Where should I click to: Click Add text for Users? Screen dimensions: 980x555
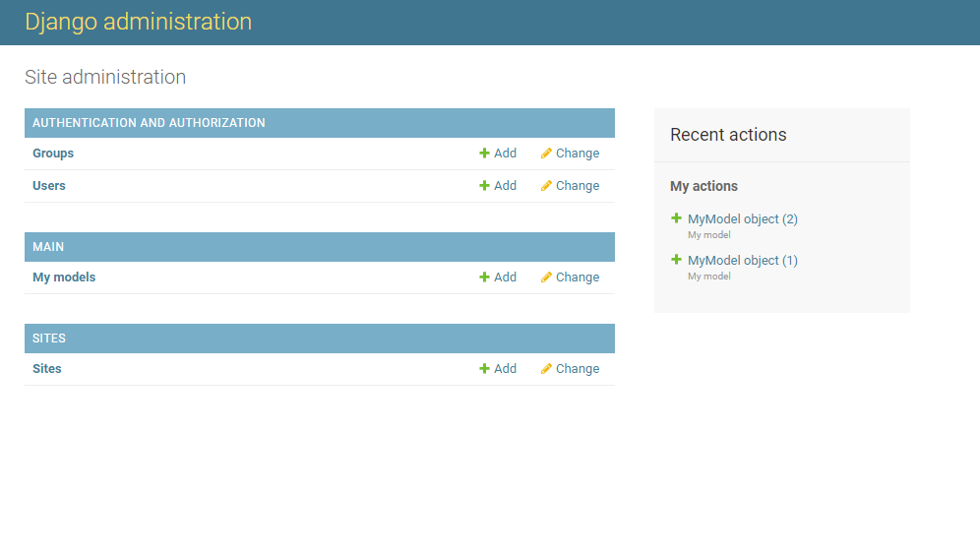pyautogui.click(x=505, y=186)
